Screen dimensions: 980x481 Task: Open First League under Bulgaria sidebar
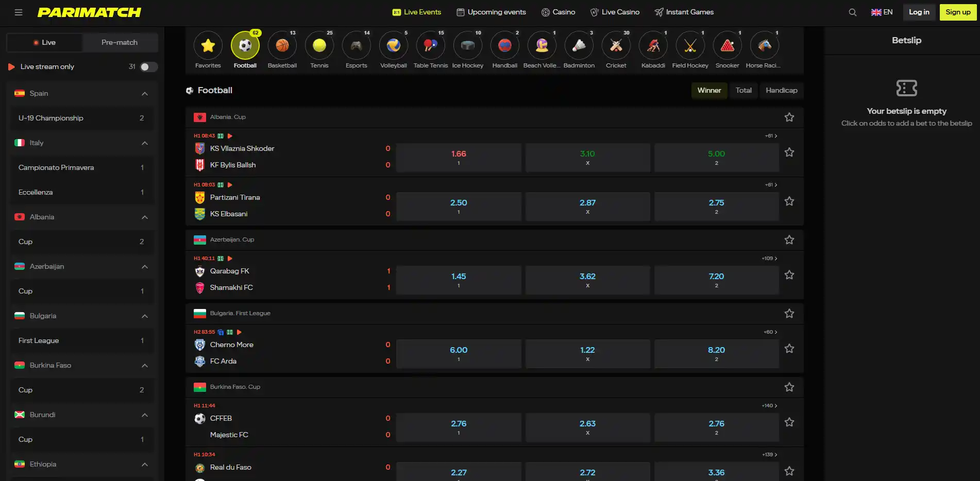[82, 341]
